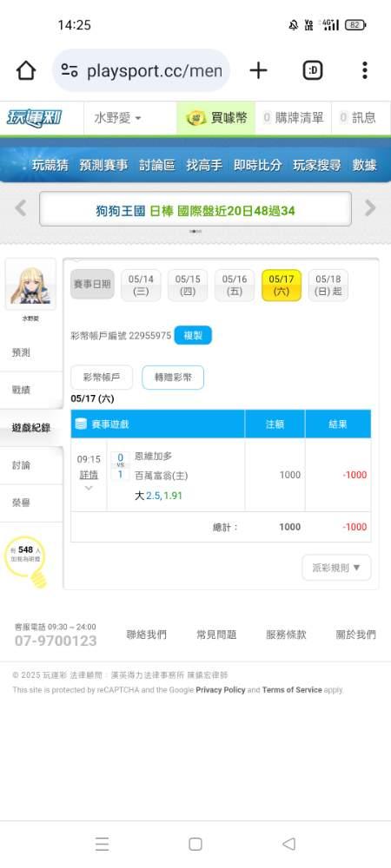This screenshot has height=868, width=391.
Task: Click the 玩運彩 site logo
Action: point(35,118)
